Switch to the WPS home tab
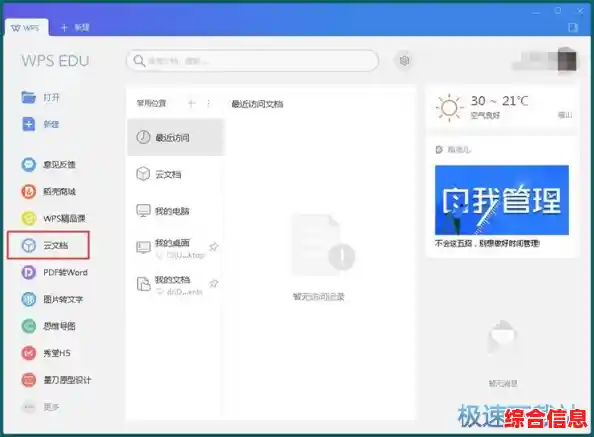594x437 pixels. point(26,28)
